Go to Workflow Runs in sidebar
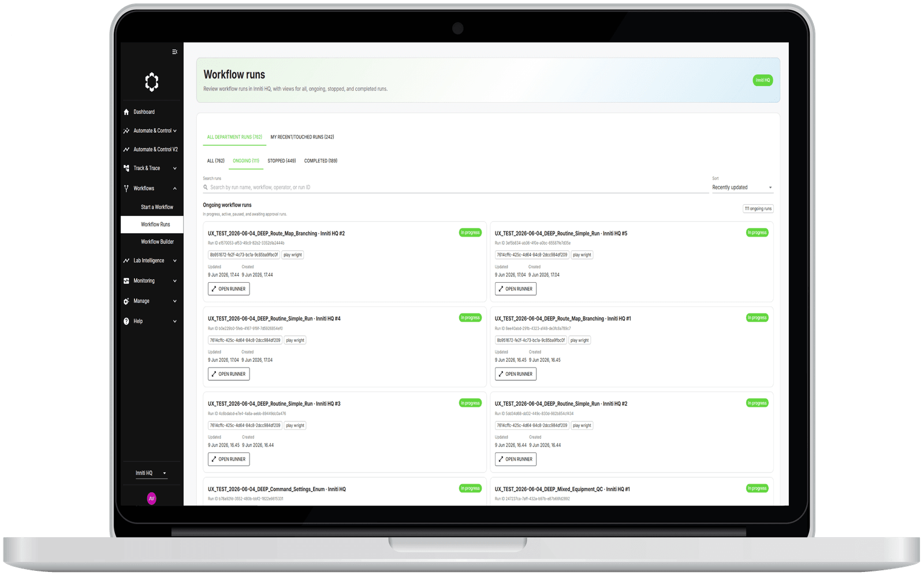The height and width of the screenshot is (576, 924). (152, 225)
